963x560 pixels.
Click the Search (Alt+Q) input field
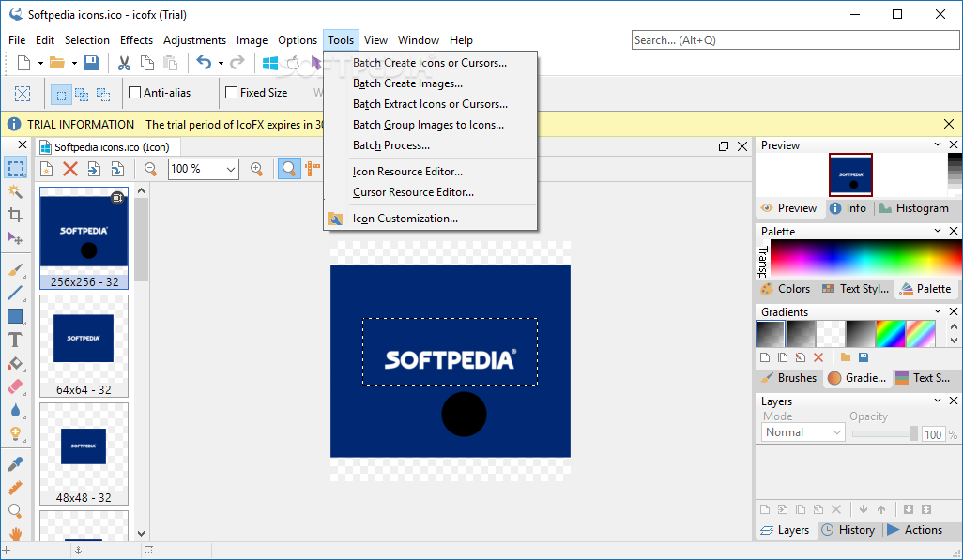click(x=795, y=40)
